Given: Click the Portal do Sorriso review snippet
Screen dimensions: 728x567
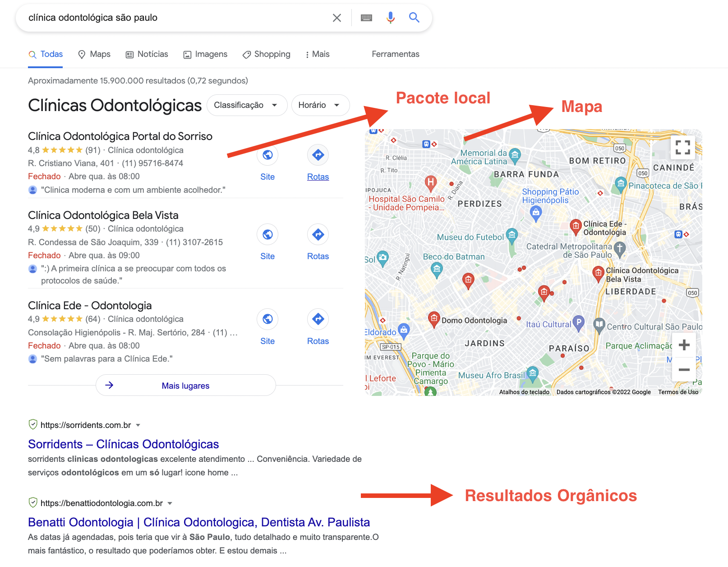Looking at the screenshot, I should click(133, 190).
